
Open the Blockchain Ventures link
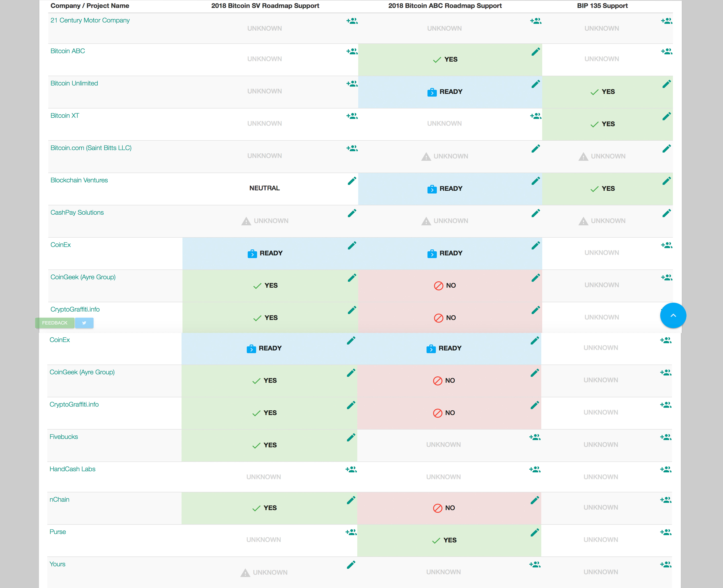79,180
